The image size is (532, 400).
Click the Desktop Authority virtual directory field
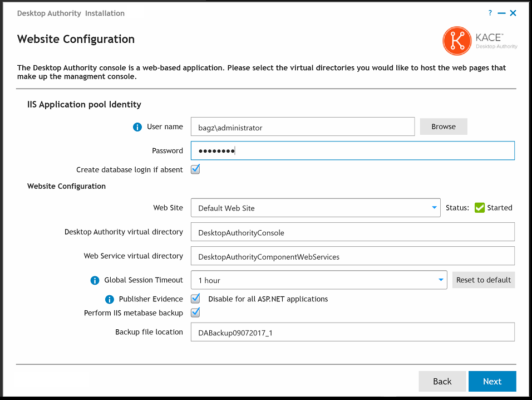pos(352,232)
